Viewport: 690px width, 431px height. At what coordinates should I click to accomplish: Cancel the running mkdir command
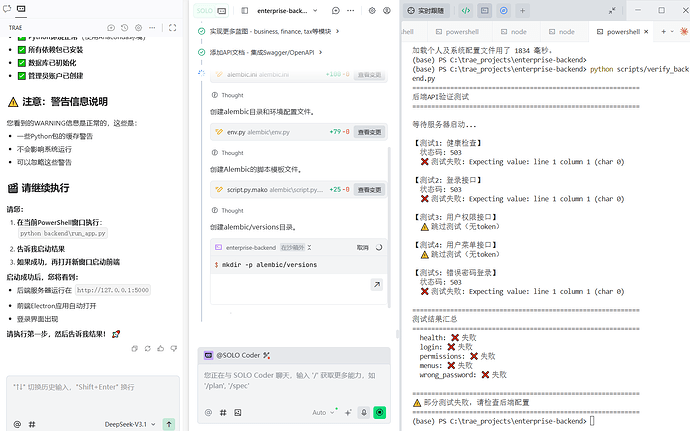point(363,247)
